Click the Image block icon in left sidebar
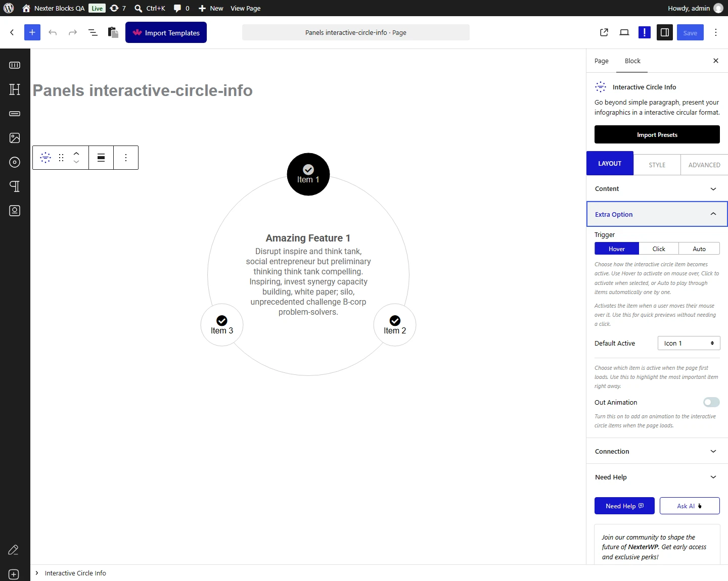728x581 pixels. coord(15,138)
